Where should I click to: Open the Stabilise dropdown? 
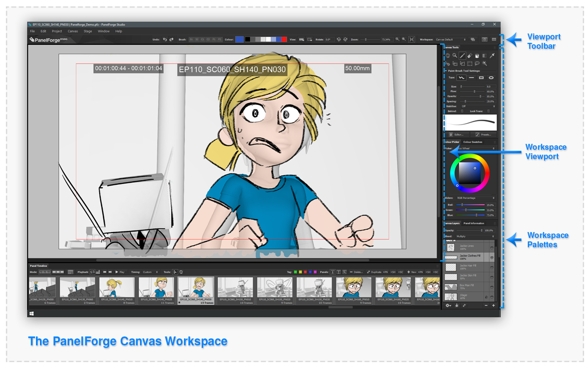click(x=478, y=106)
